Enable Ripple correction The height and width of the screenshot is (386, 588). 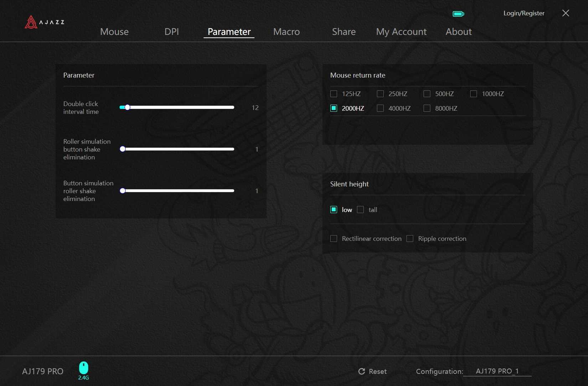(x=409, y=239)
